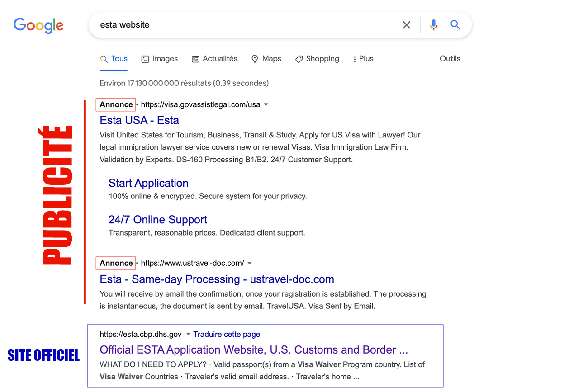Click the https://www.ustravel-doc.com/ URL text
588x392 pixels.
192,263
